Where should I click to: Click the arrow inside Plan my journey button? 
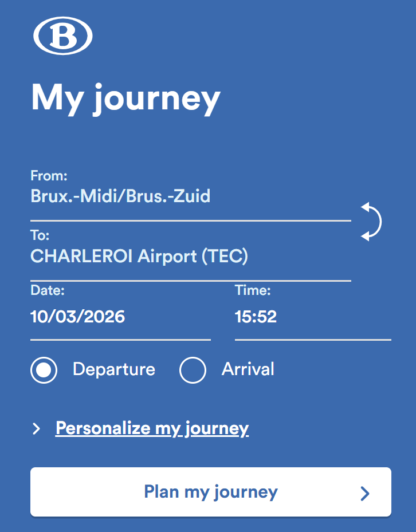pos(365,493)
